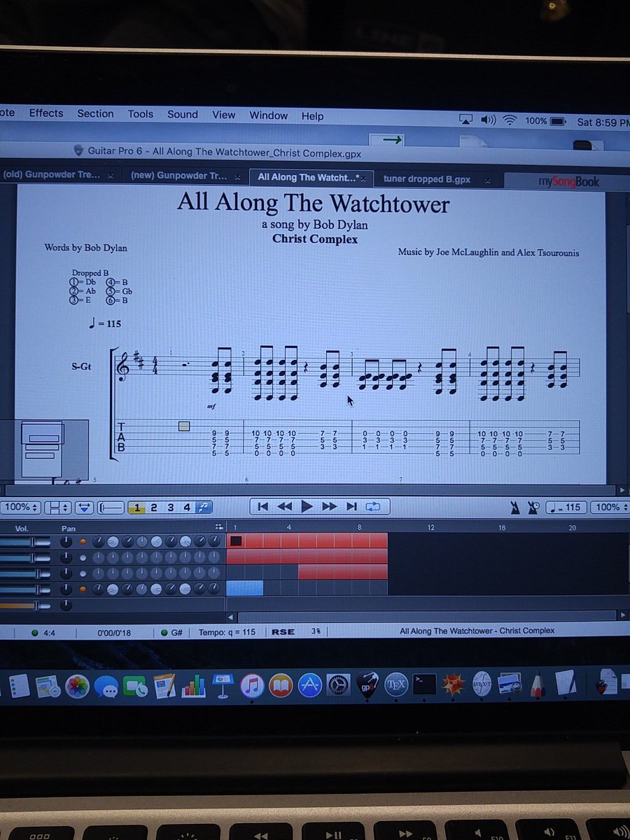Toggle the RSE light on the fourth track
This screenshot has height=840, width=630.
82,588
